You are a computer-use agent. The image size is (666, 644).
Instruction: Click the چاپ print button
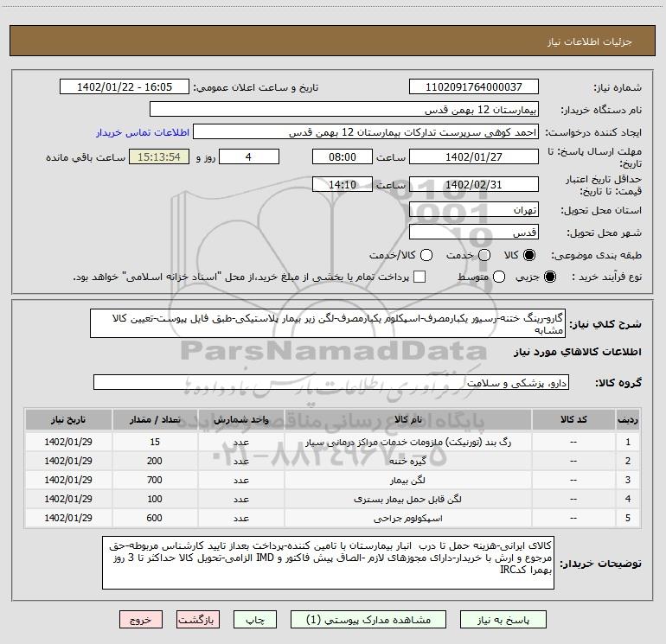coord(255,620)
